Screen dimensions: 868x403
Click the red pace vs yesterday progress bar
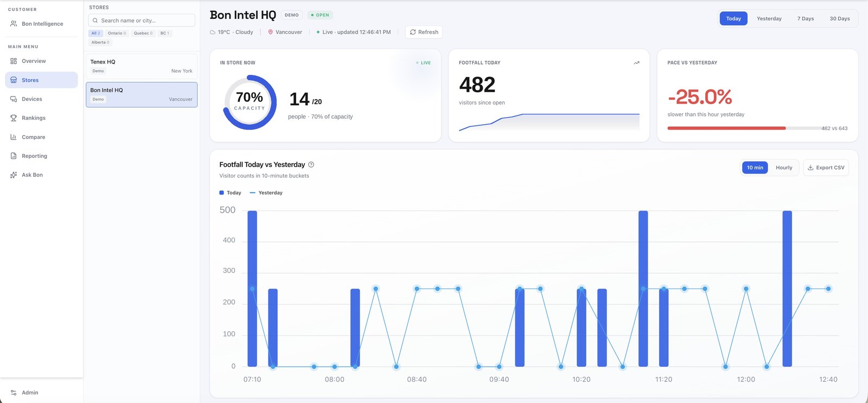click(726, 129)
